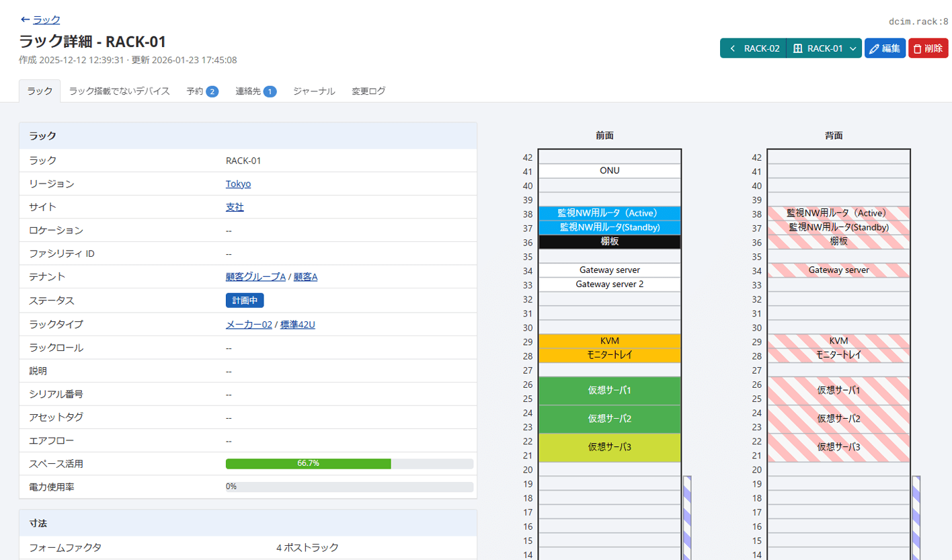The width and height of the screenshot is (952, 560).
Task: Select 仮想サーバ1 in the front rack view
Action: [x=609, y=391]
